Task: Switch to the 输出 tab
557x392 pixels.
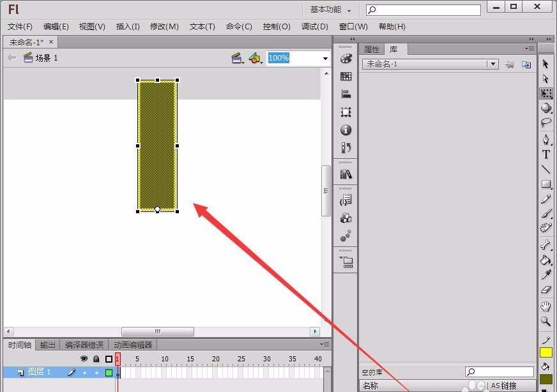Action: (x=47, y=345)
